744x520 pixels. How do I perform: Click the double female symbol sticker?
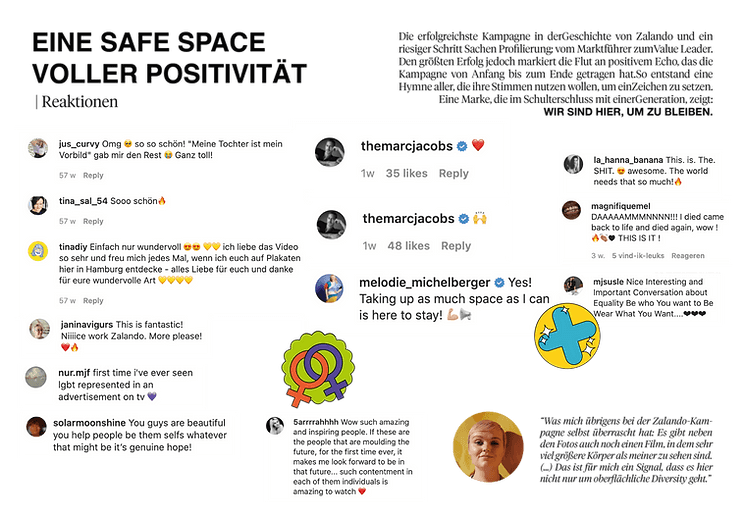point(318,370)
